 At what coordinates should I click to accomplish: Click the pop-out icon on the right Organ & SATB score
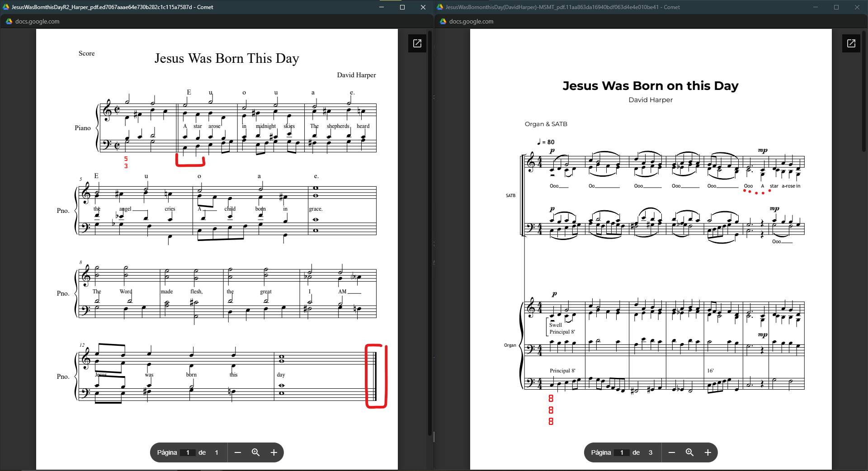851,43
